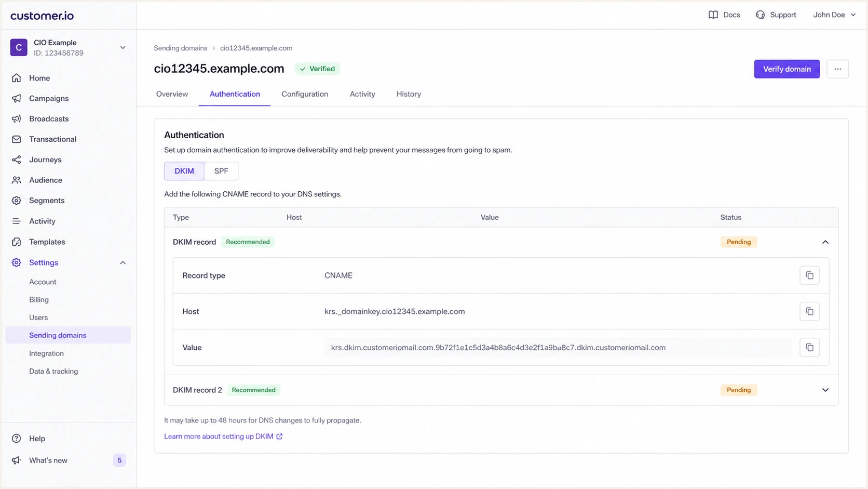Click the What's new badge showing 5
This screenshot has height=489, width=868.
(x=119, y=460)
